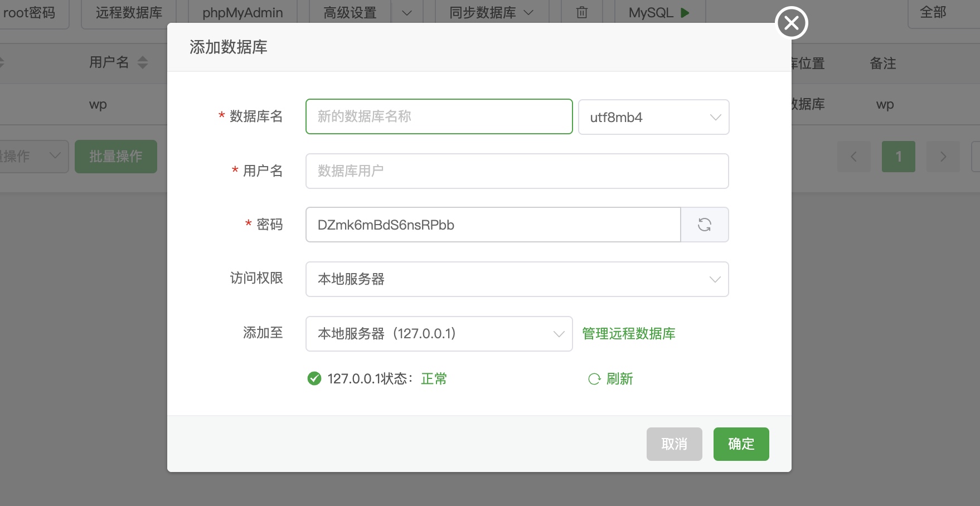980x506 pixels.
Task: Click the 添加数据库 dialog title
Action: tap(229, 47)
